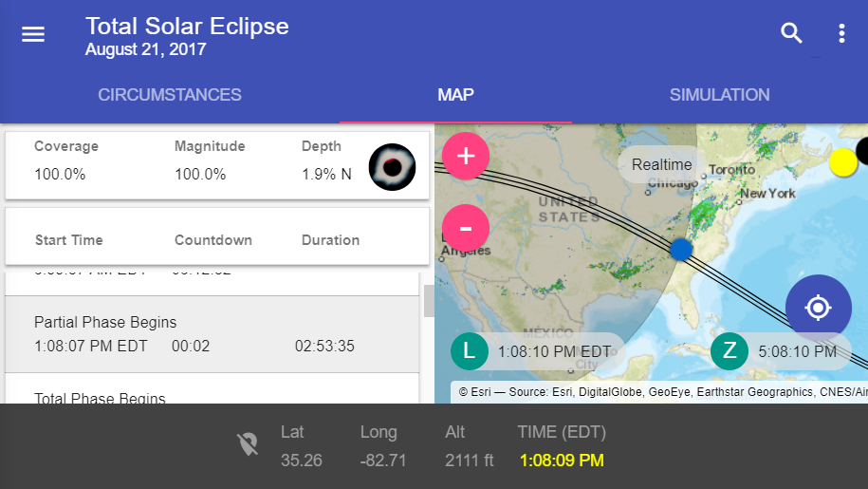The height and width of the screenshot is (489, 868).
Task: Select the Map tab
Action: [455, 95]
